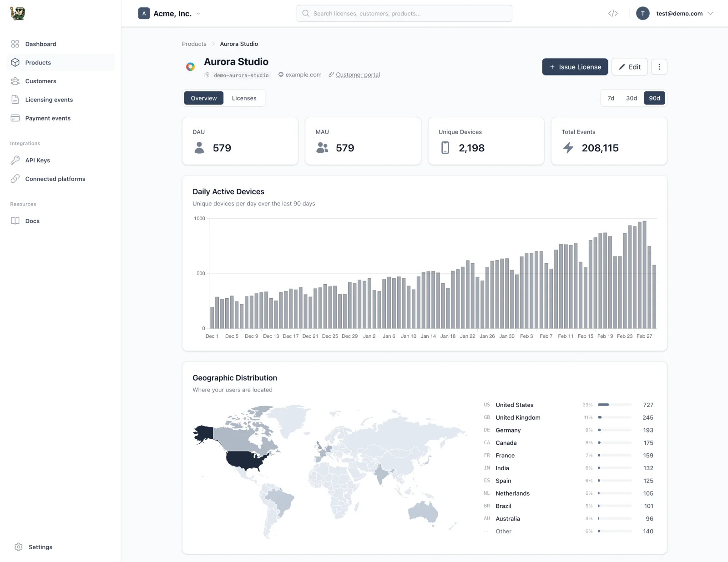Switch to the Licenses tab

click(244, 98)
